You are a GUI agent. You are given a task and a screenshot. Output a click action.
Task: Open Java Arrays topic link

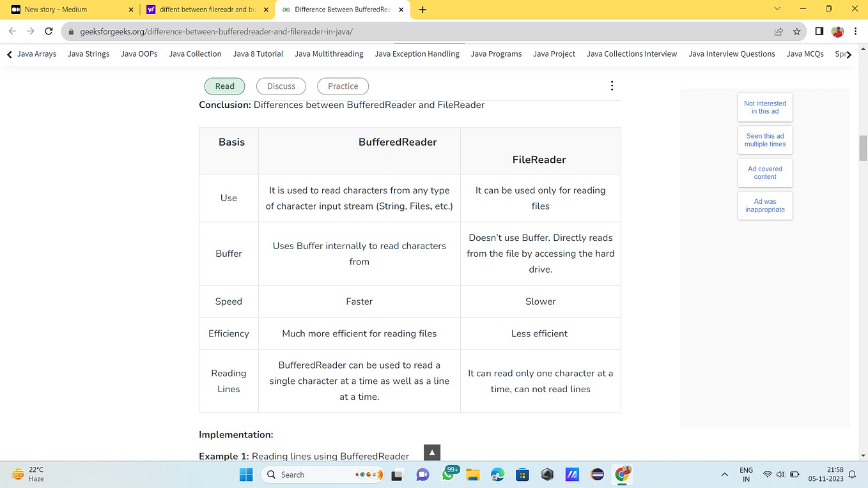[x=36, y=54]
